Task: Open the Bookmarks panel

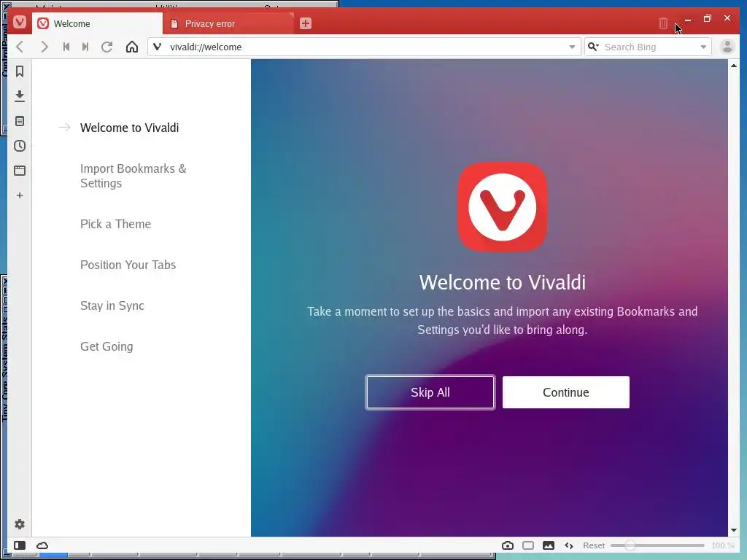Action: coord(20,71)
